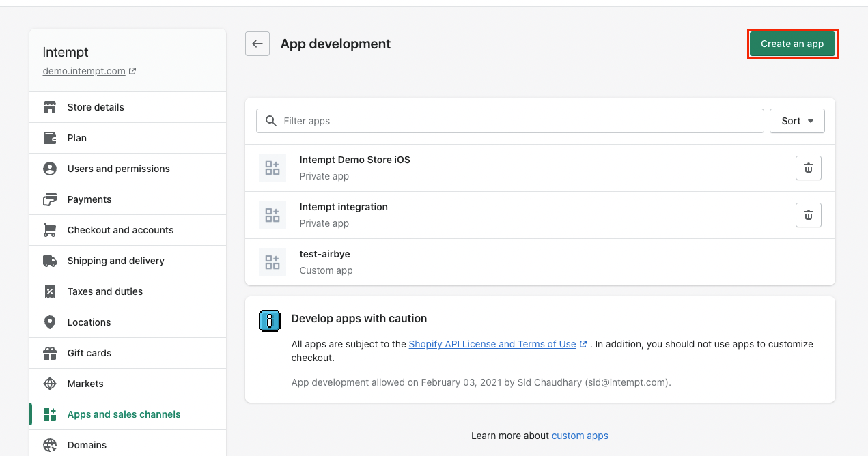Open Users and permissions settings
This screenshot has height=456, width=868.
(128, 169)
